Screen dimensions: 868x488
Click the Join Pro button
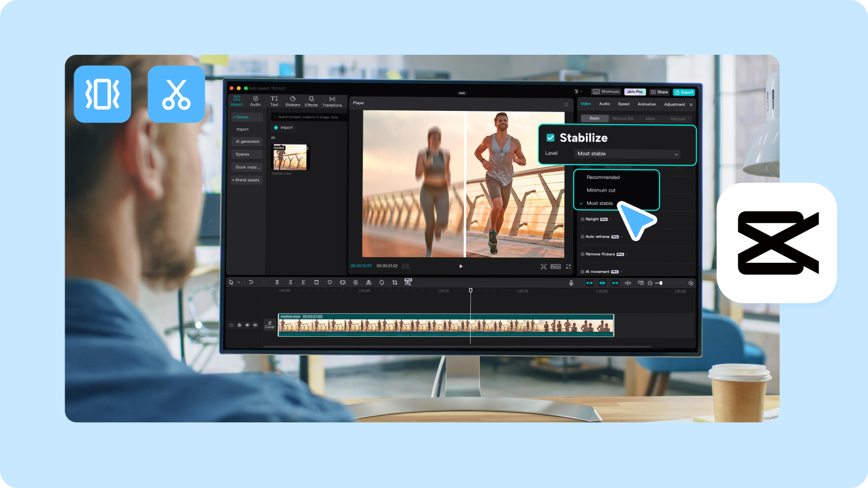[x=635, y=92]
